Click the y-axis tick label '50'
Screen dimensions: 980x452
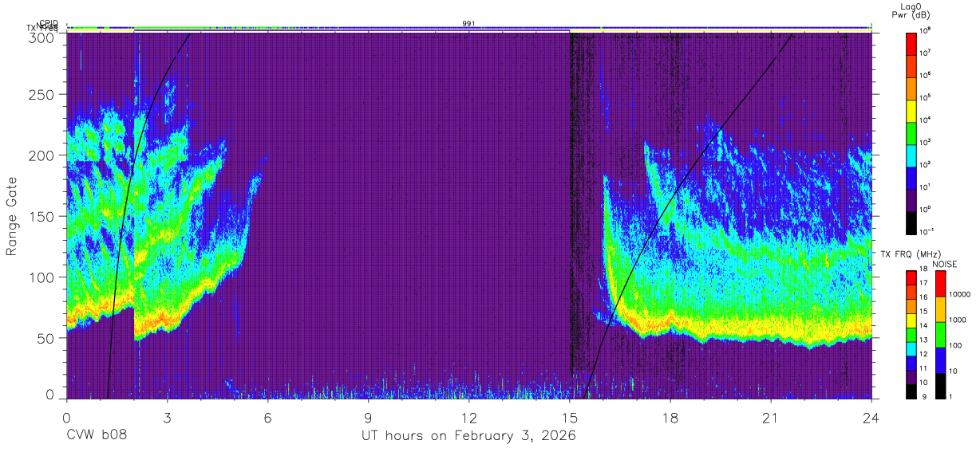click(x=46, y=338)
